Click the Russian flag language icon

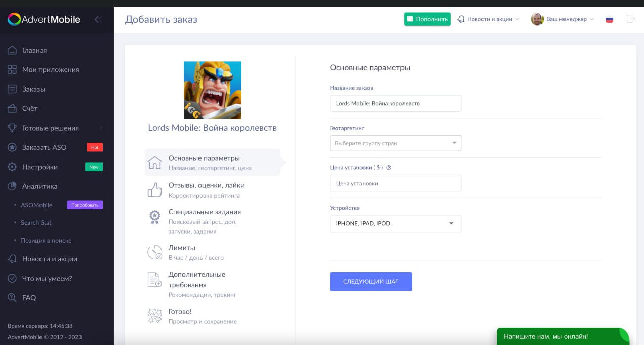610,19
